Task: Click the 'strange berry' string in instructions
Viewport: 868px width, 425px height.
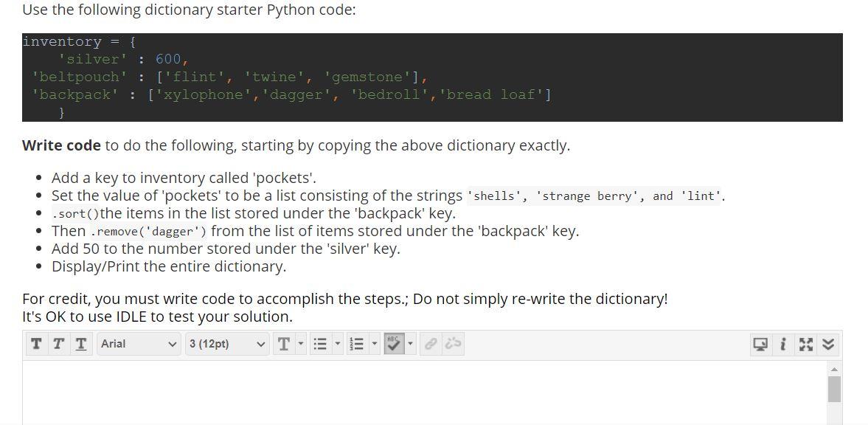Action: pos(587,196)
